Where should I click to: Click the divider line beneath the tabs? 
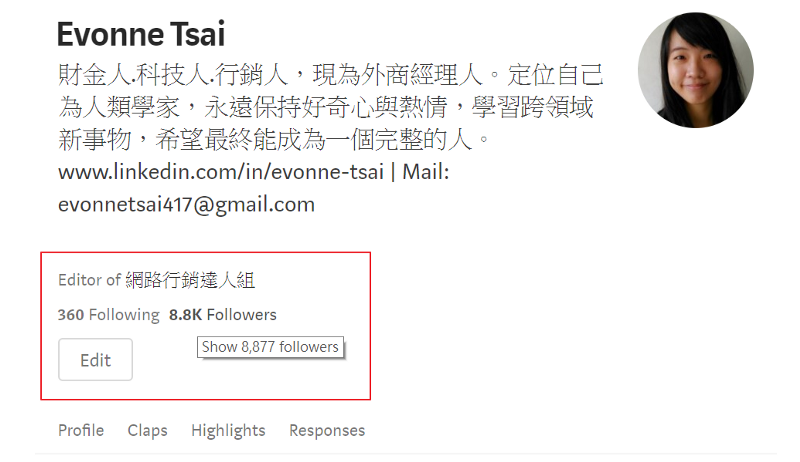(406, 453)
